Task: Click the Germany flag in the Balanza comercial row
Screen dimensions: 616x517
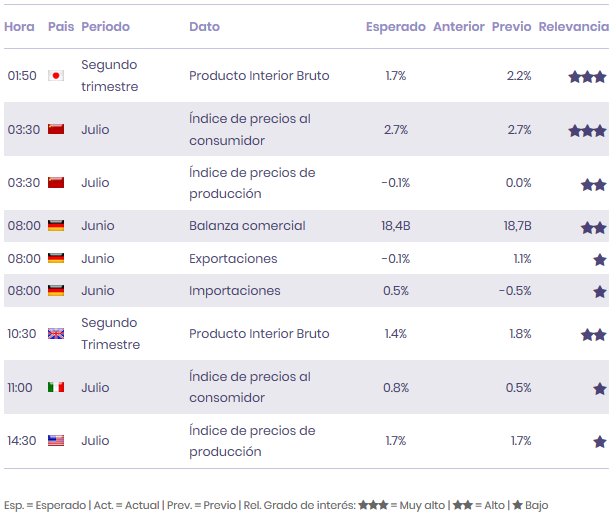Action: (56, 226)
